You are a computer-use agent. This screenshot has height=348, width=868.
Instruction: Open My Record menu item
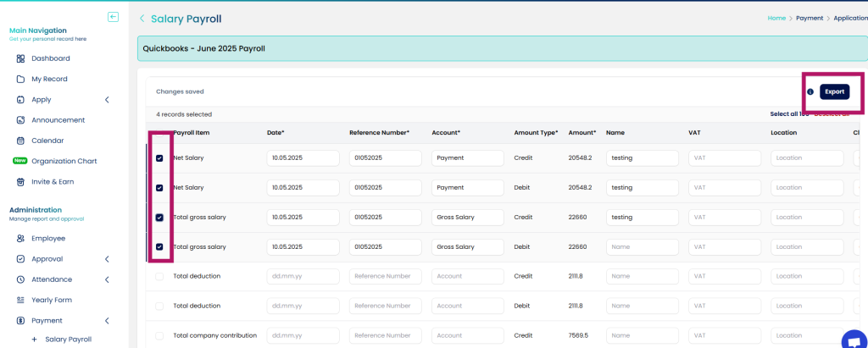pyautogui.click(x=49, y=79)
